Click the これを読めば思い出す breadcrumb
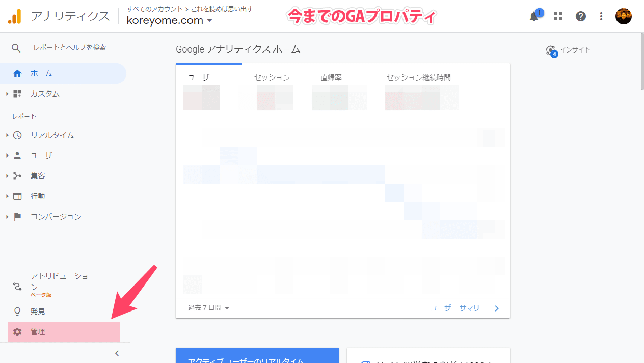 tap(222, 9)
